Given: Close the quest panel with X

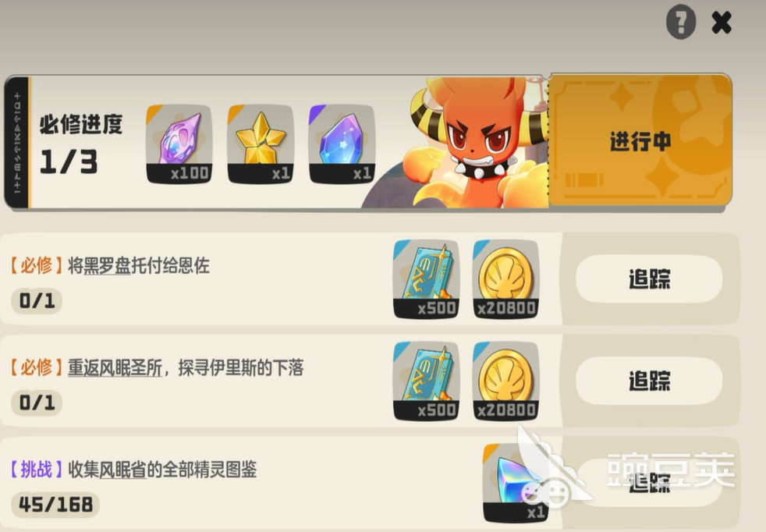Looking at the screenshot, I should pyautogui.click(x=722, y=23).
